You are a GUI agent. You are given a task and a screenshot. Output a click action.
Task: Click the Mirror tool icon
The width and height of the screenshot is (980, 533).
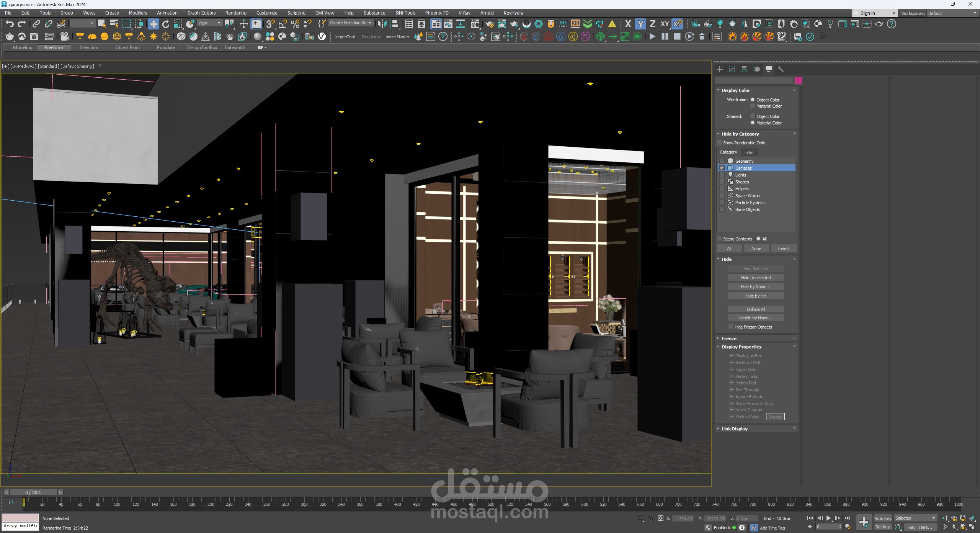click(x=382, y=24)
